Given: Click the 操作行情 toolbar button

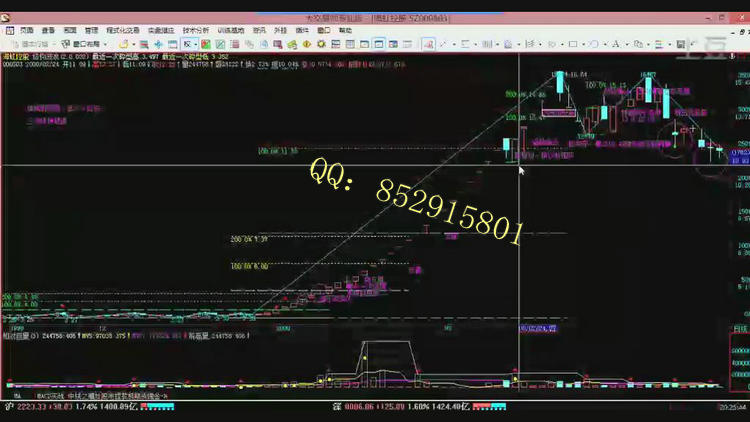Looking at the screenshot, I should (x=28, y=44).
